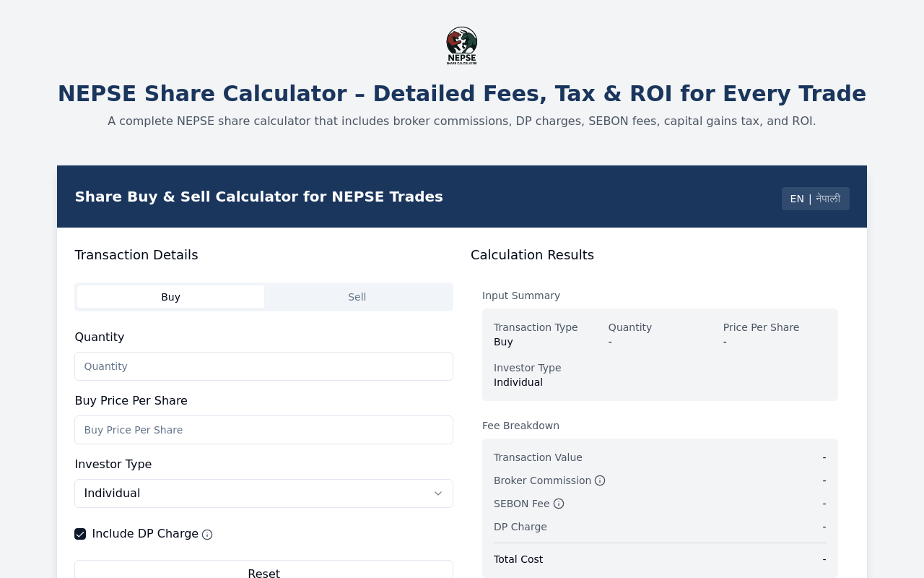Click the Calculation Results heading
The height and width of the screenshot is (578, 924).
(533, 255)
